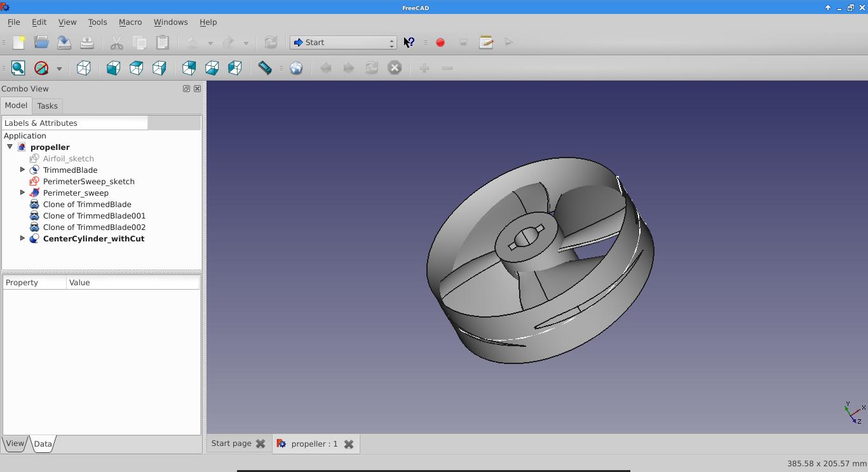This screenshot has width=868, height=472.
Task: Select Clone of TrimmedBlade002
Action: click(x=94, y=227)
